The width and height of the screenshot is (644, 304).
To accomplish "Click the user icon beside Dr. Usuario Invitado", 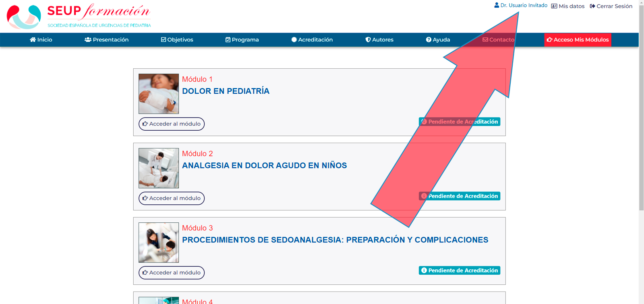I will [x=497, y=5].
